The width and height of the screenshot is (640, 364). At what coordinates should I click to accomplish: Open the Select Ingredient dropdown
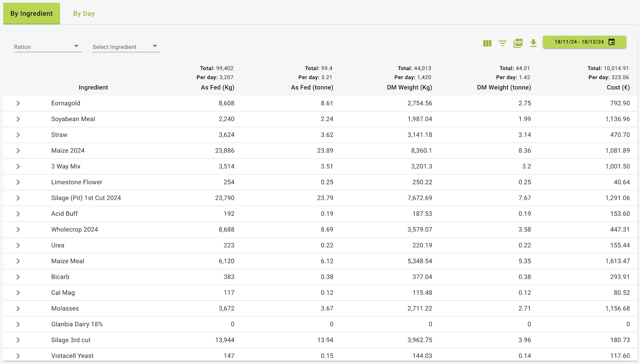click(126, 47)
